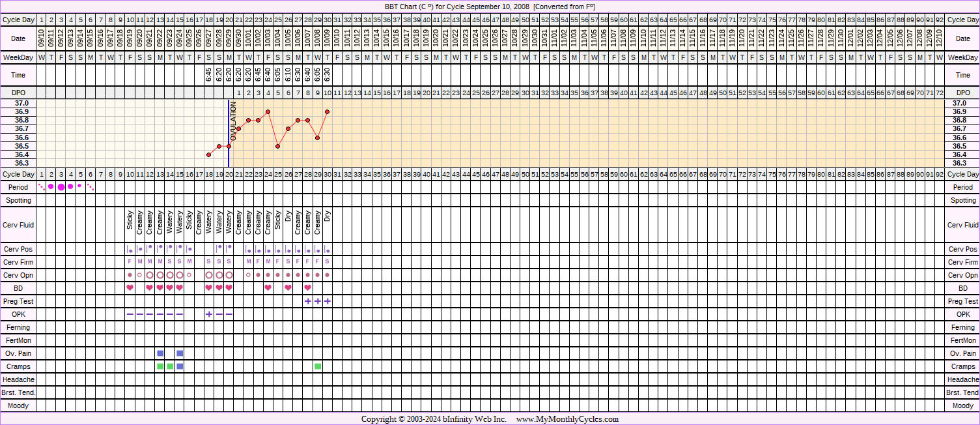Select the Cerv Pos marker on cycle day 19
Viewport: 980px width, 425px height.
(219, 249)
